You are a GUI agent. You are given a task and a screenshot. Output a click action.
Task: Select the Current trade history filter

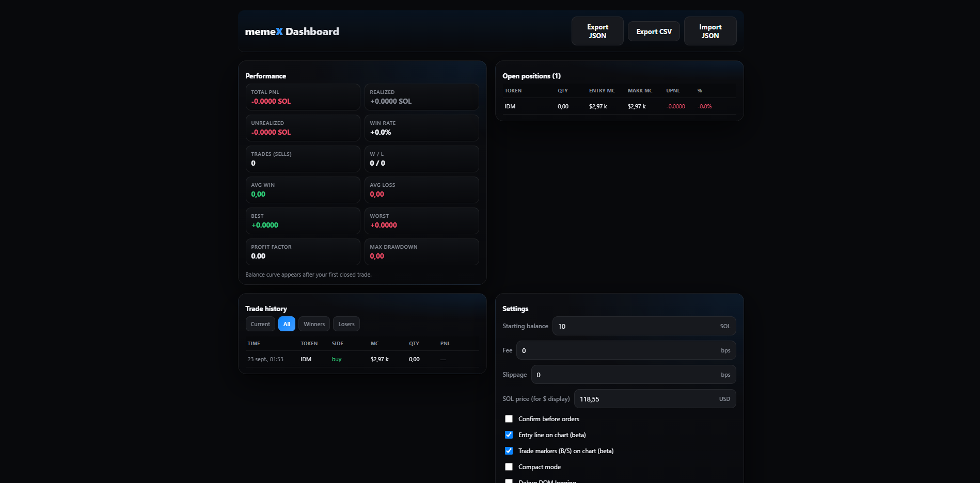[x=260, y=324]
